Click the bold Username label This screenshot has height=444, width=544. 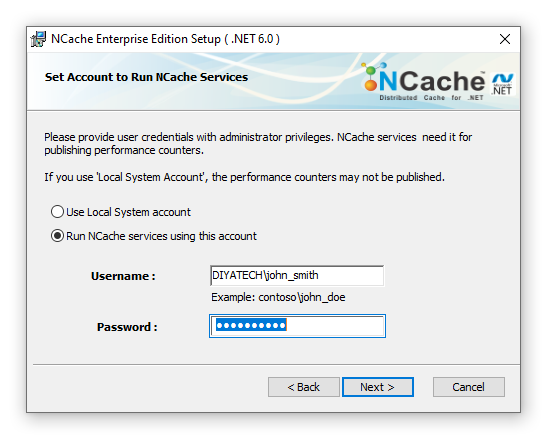click(x=123, y=276)
